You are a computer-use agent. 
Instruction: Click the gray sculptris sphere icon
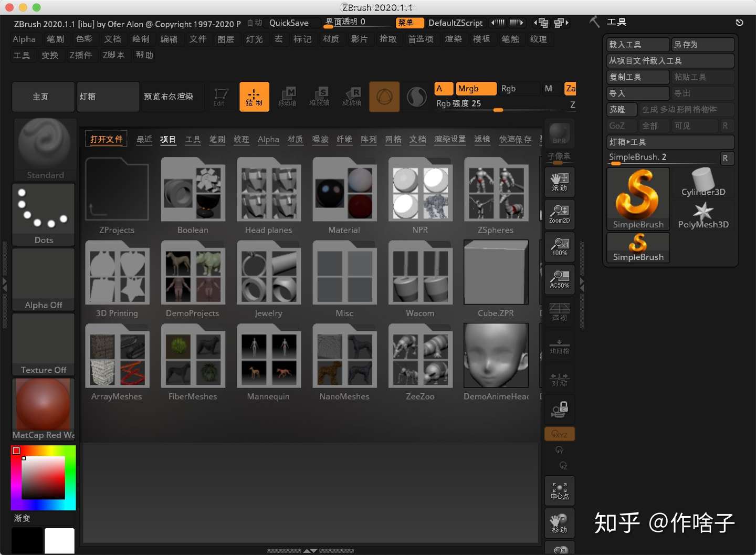(417, 97)
